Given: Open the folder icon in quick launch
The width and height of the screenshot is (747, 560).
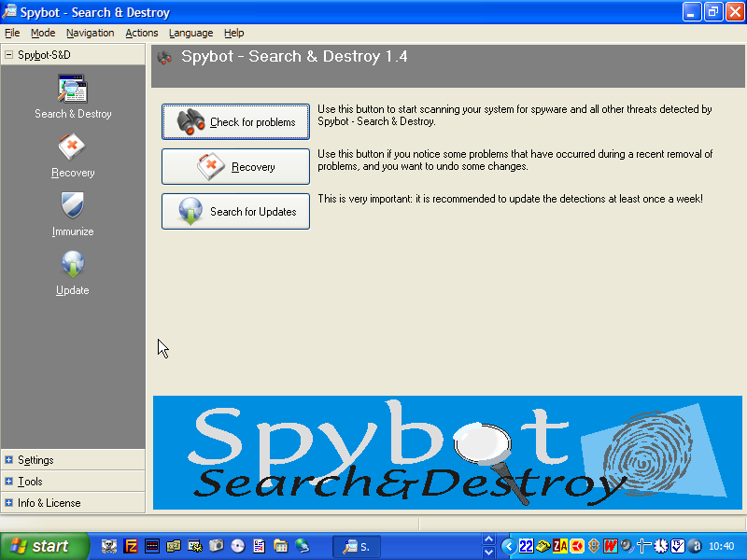Looking at the screenshot, I should (x=281, y=546).
